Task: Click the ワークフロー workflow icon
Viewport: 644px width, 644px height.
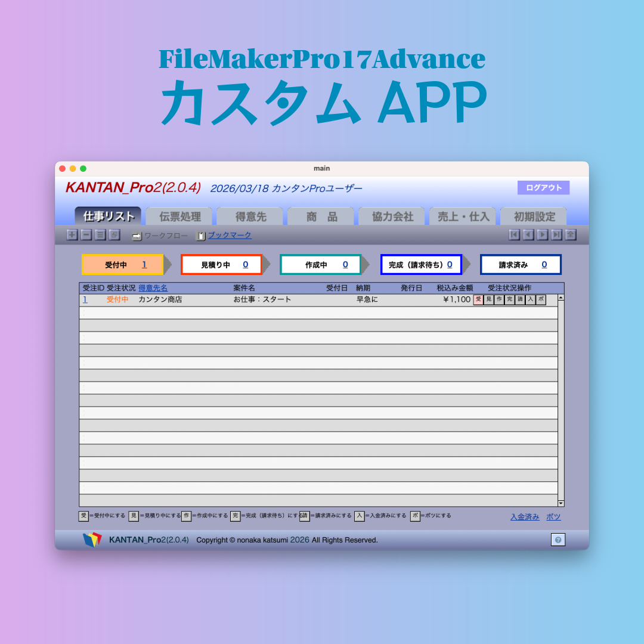Action: coord(137,236)
